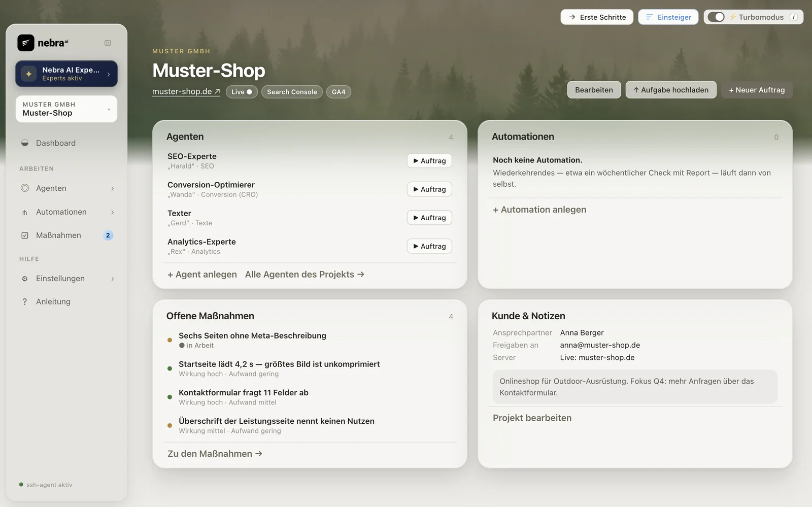Expand the Einstellungen sidebar chevron

[x=113, y=279]
